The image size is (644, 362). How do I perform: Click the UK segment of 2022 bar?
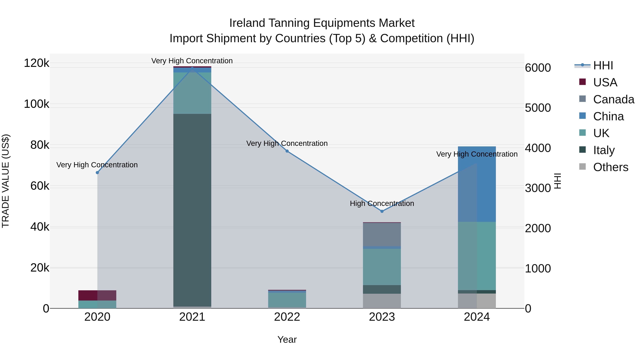click(x=287, y=300)
